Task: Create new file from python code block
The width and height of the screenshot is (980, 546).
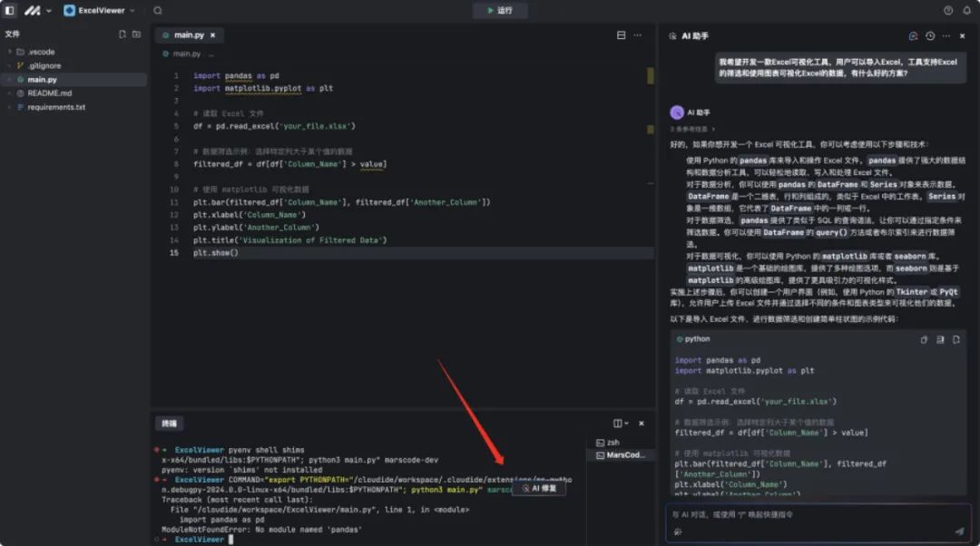Action: point(956,340)
